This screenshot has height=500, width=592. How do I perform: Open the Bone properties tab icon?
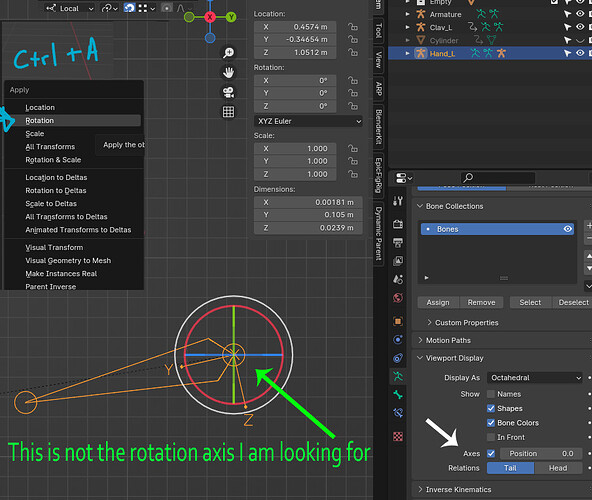click(398, 395)
